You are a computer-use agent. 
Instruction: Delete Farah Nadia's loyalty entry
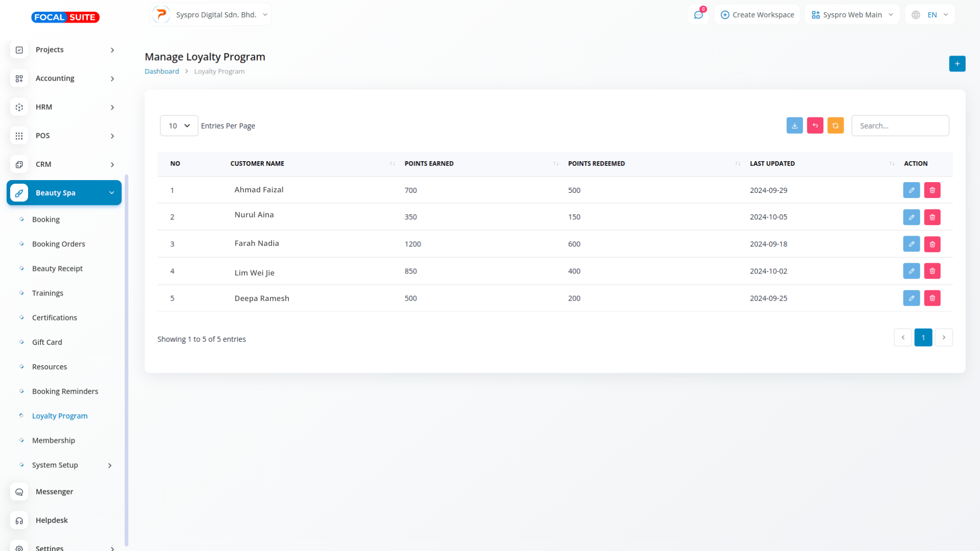(932, 244)
